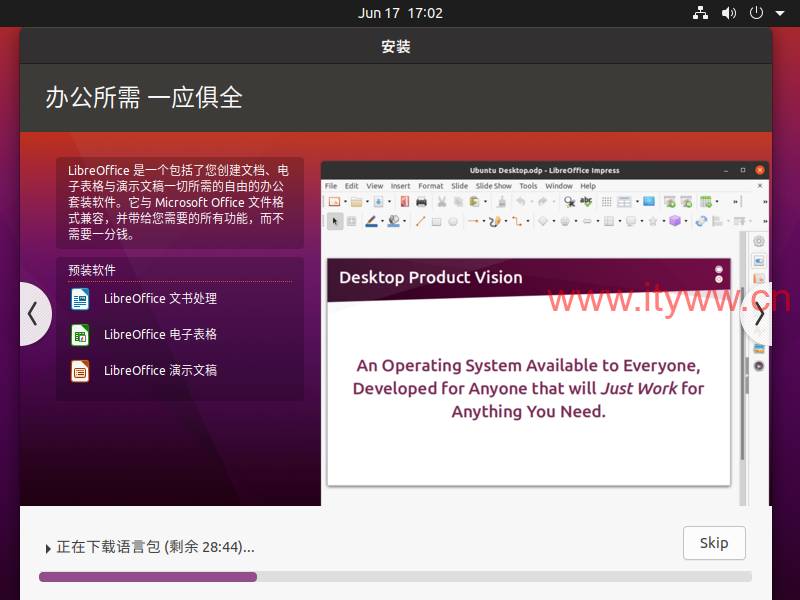Click the blue Rotate icon
This screenshot has height=600, width=800.
click(x=701, y=221)
